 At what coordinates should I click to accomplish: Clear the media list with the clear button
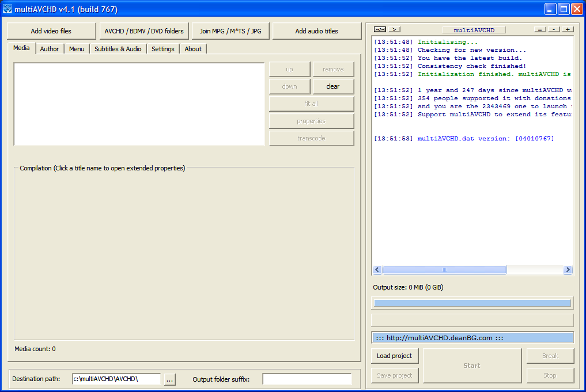tap(333, 86)
